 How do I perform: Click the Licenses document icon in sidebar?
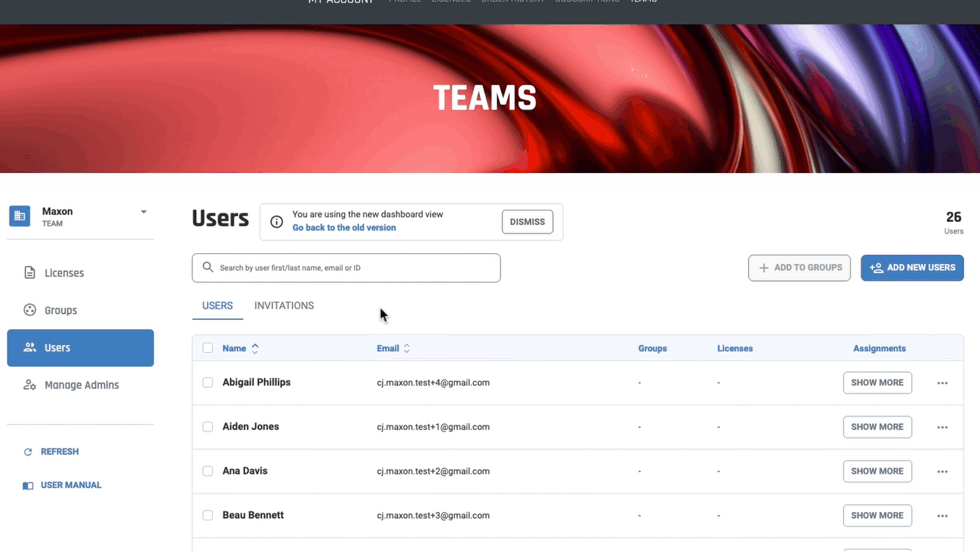click(x=30, y=273)
